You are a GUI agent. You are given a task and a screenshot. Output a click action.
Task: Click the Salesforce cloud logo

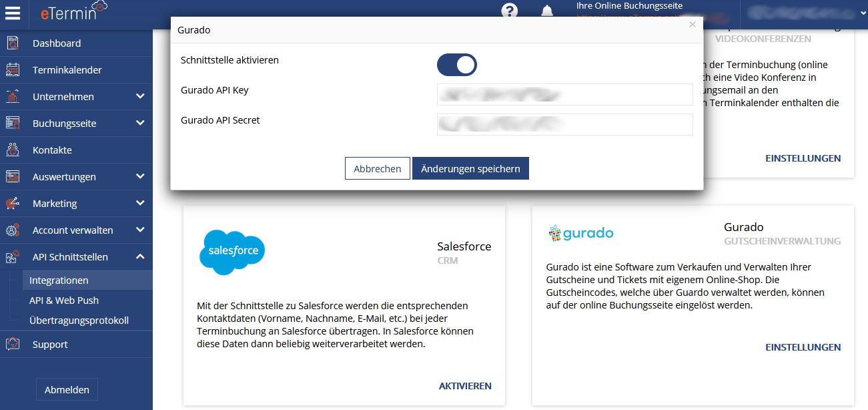pos(232,252)
